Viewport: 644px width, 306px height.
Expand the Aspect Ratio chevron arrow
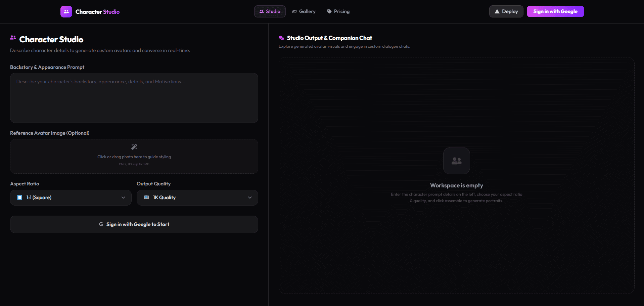coord(123,198)
